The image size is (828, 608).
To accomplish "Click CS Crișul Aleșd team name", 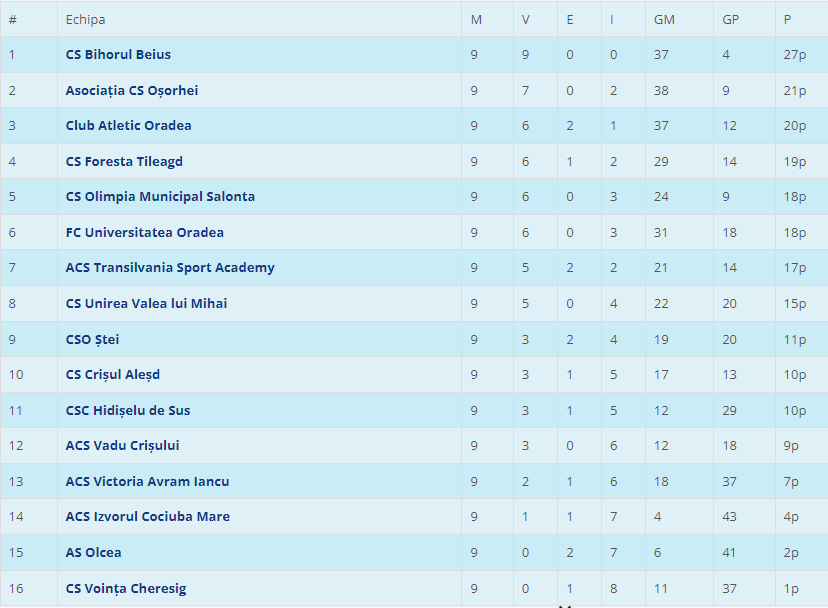I will pyautogui.click(x=113, y=374).
